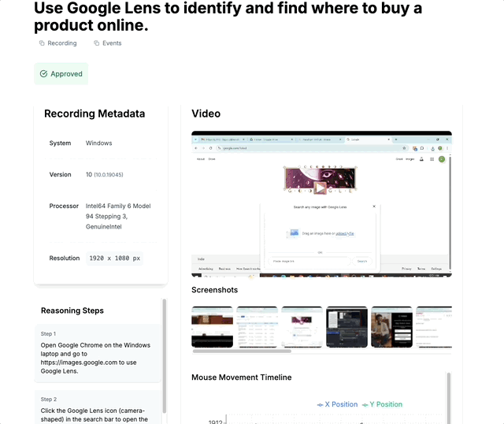Toggle the Y Position series in legend
Image resolution: width=504 pixels, height=424 pixels.
(382, 404)
